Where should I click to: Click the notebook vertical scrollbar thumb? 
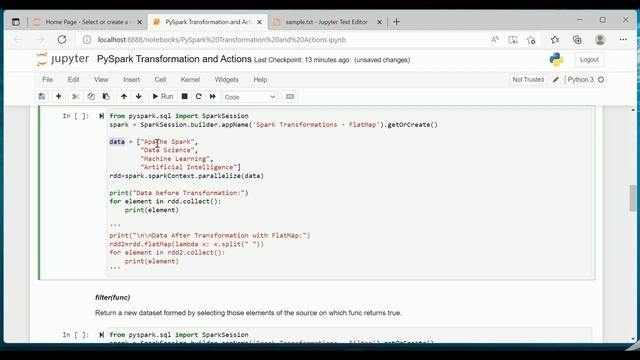pyautogui.click(x=633, y=198)
